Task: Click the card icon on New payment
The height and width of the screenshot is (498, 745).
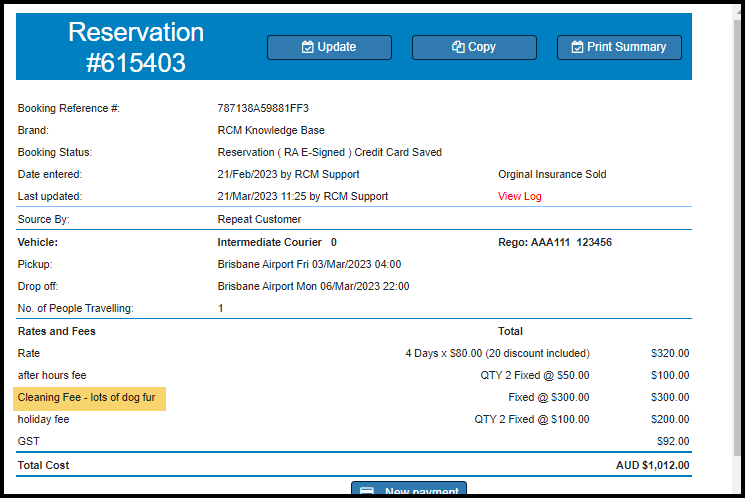Action: (367, 492)
